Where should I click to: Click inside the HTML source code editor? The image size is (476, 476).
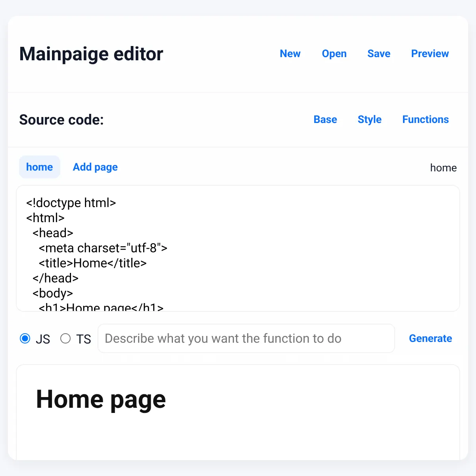(238, 248)
